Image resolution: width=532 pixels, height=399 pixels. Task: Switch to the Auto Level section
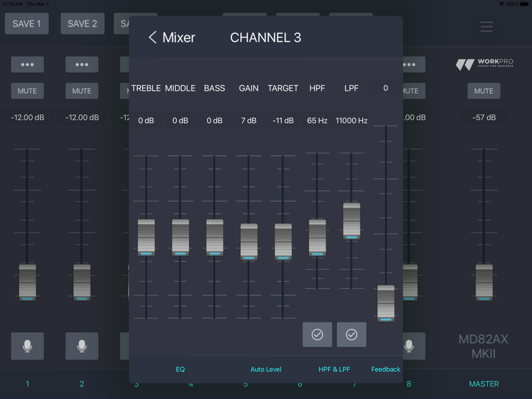point(265,369)
